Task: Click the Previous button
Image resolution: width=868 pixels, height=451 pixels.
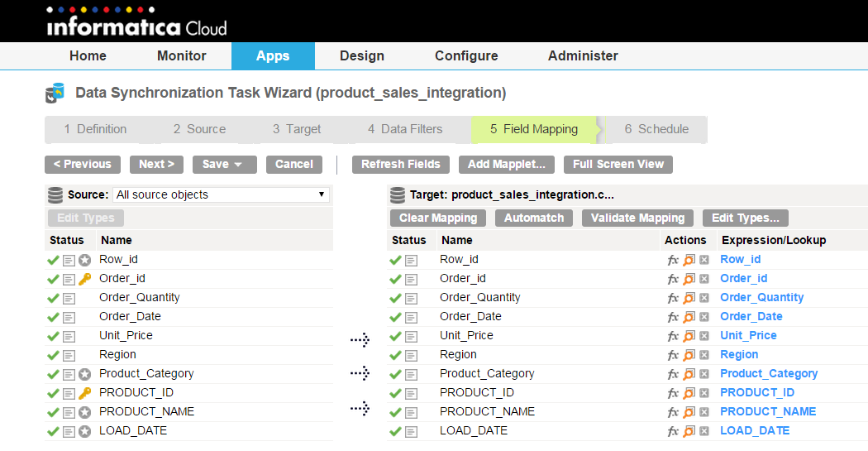Action: 83,165
